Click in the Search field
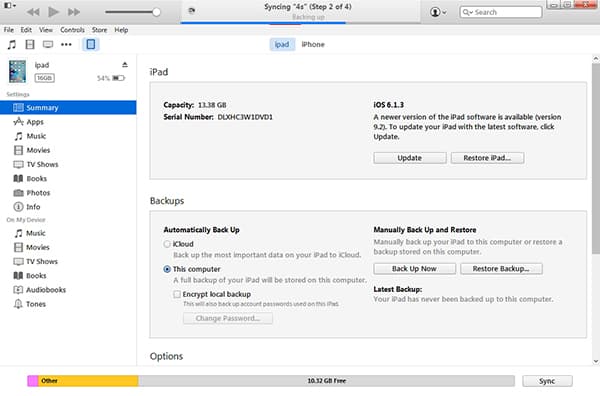 click(x=501, y=12)
